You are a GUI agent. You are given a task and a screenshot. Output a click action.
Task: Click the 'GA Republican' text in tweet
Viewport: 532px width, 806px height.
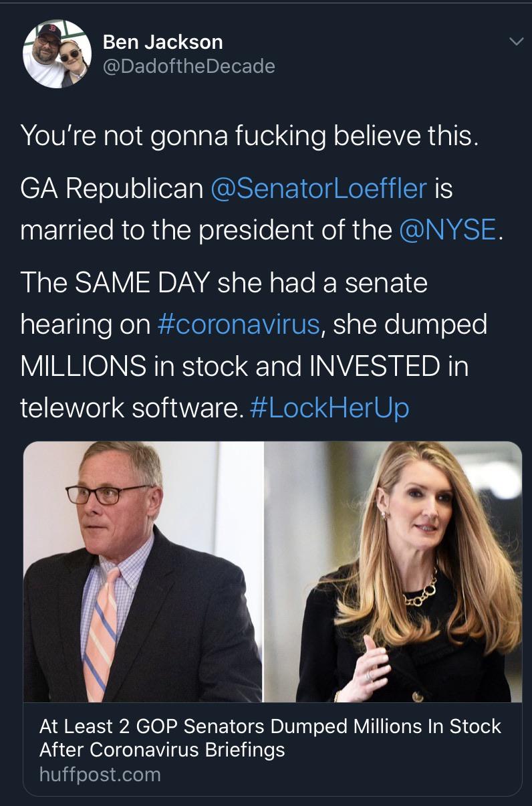(x=112, y=188)
